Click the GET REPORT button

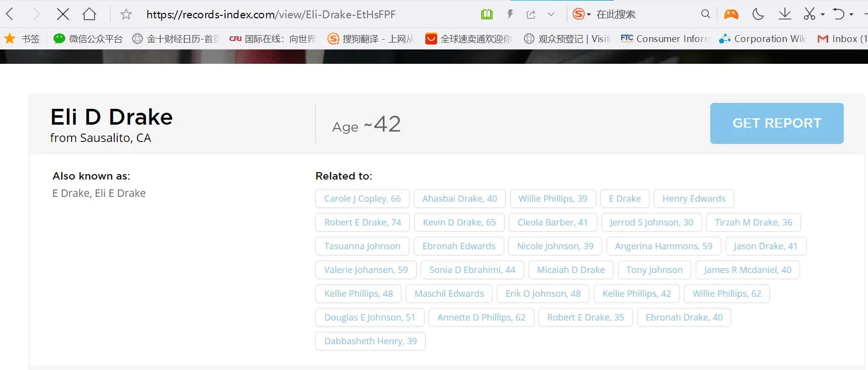[x=777, y=123]
